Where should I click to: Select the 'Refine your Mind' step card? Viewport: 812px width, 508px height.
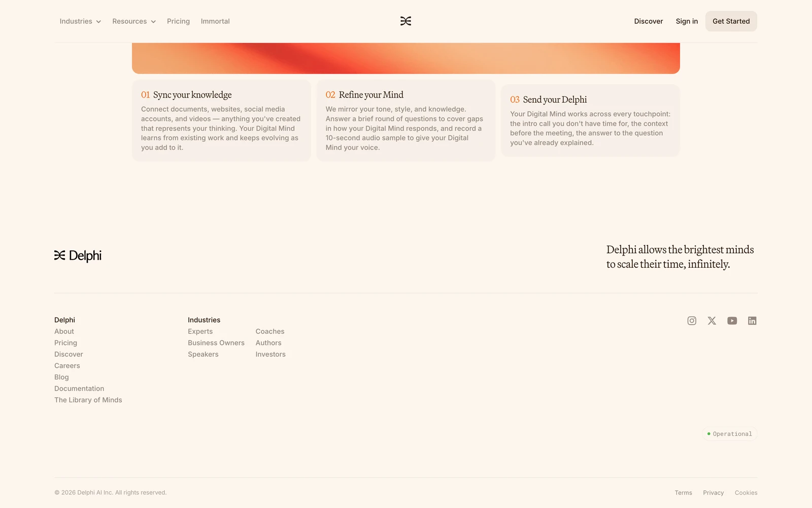pos(406,120)
